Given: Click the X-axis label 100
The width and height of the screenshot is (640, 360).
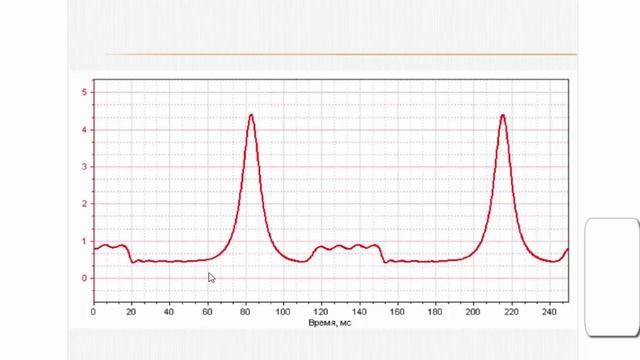Looking at the screenshot, I should [x=283, y=312].
